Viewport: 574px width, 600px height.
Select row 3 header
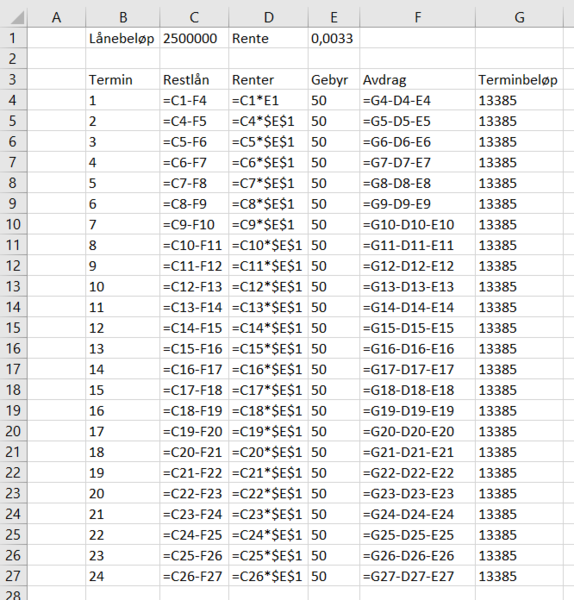click(x=13, y=79)
